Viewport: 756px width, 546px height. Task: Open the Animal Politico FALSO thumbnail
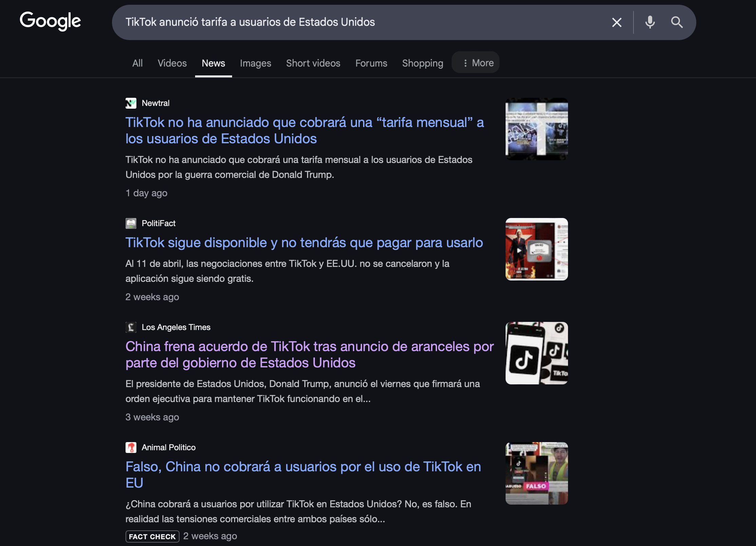pos(537,473)
